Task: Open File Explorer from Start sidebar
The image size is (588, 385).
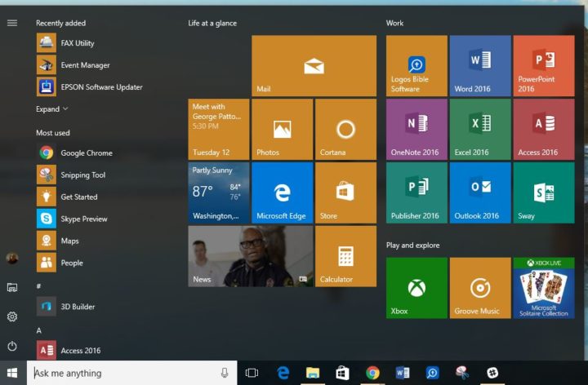Action: coord(12,287)
